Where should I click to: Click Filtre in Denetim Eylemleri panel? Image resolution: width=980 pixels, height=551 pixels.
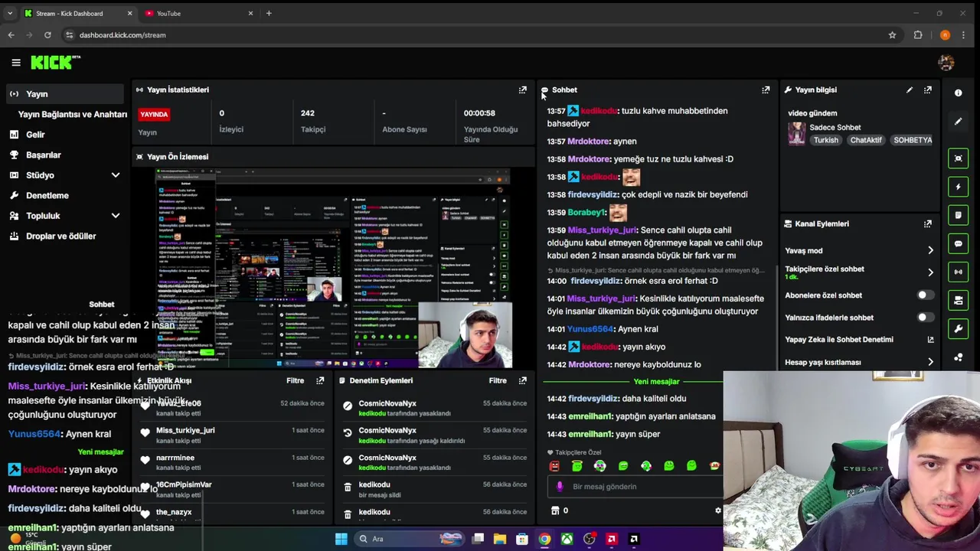tap(498, 380)
